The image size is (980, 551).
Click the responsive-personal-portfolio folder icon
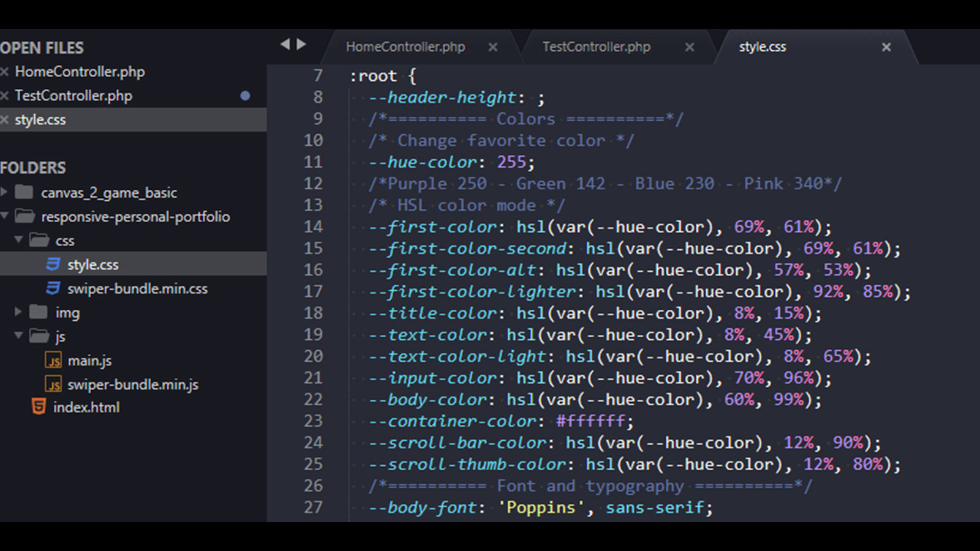pos(24,216)
